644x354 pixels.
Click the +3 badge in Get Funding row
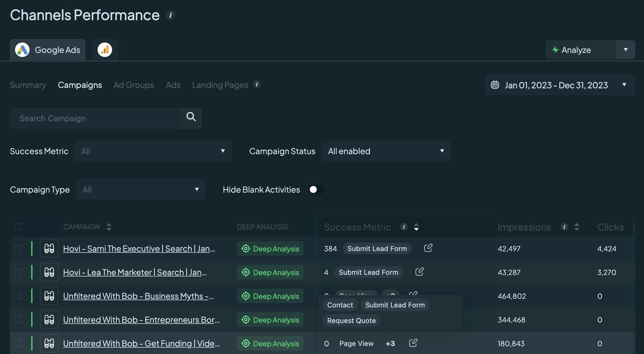click(390, 343)
